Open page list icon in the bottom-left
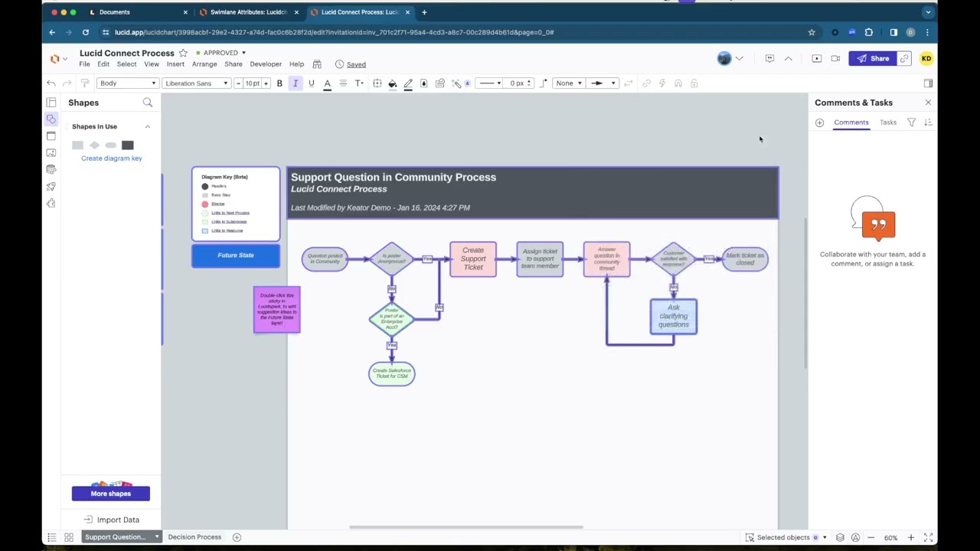This screenshot has height=551, width=980. click(51, 537)
